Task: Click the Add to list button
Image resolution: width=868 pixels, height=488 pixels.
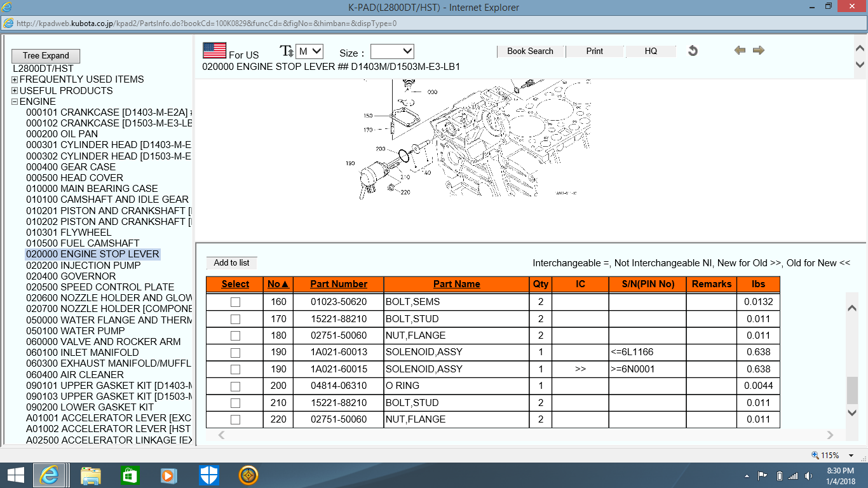Action: coord(231,262)
